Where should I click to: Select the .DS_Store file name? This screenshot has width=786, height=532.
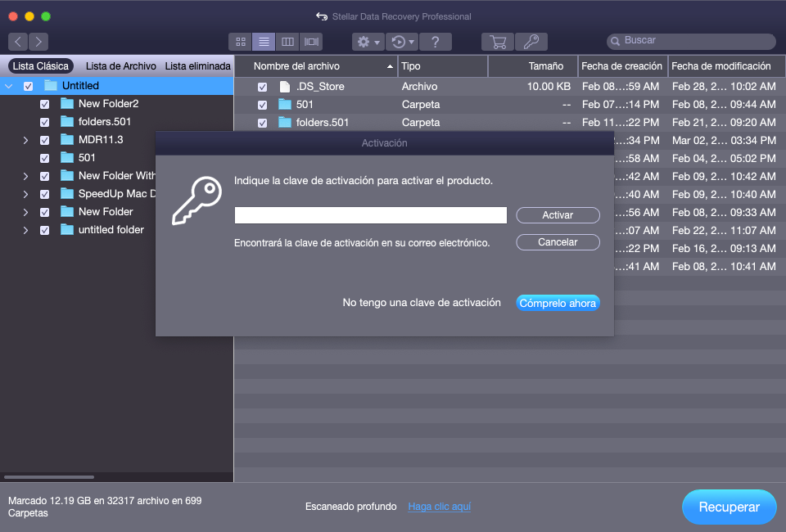[320, 87]
